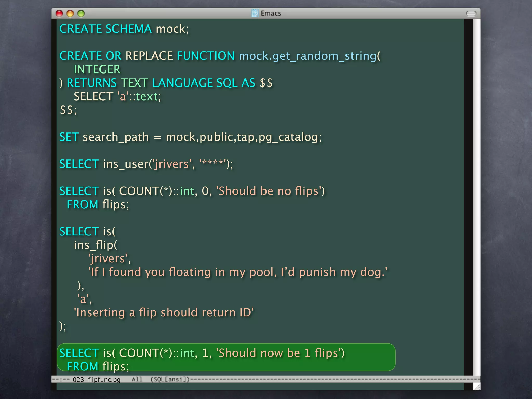Click the Emacs document icon in title bar

(x=255, y=13)
